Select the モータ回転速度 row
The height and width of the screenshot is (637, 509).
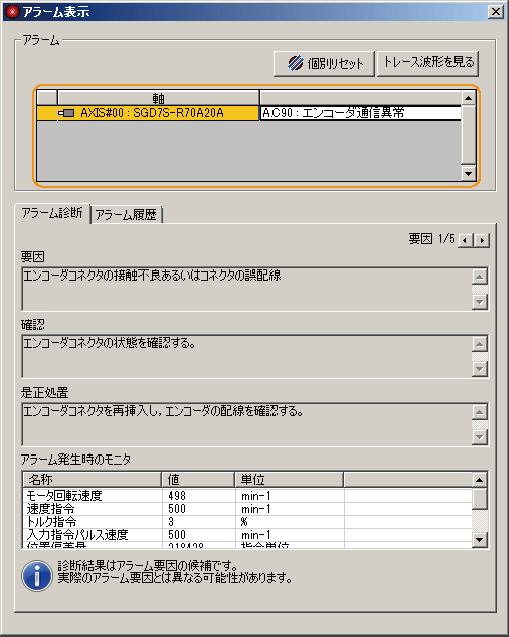point(247,496)
